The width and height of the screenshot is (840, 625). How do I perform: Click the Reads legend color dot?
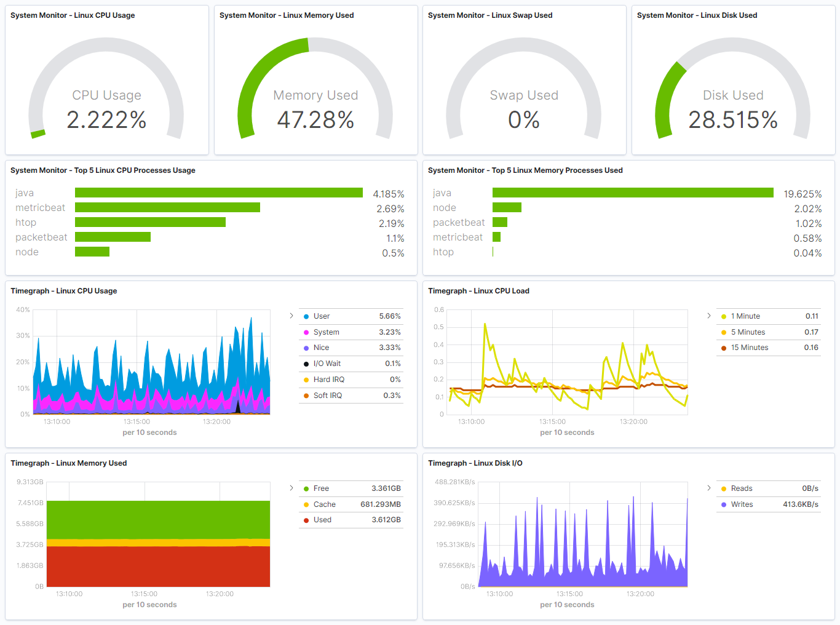724,488
